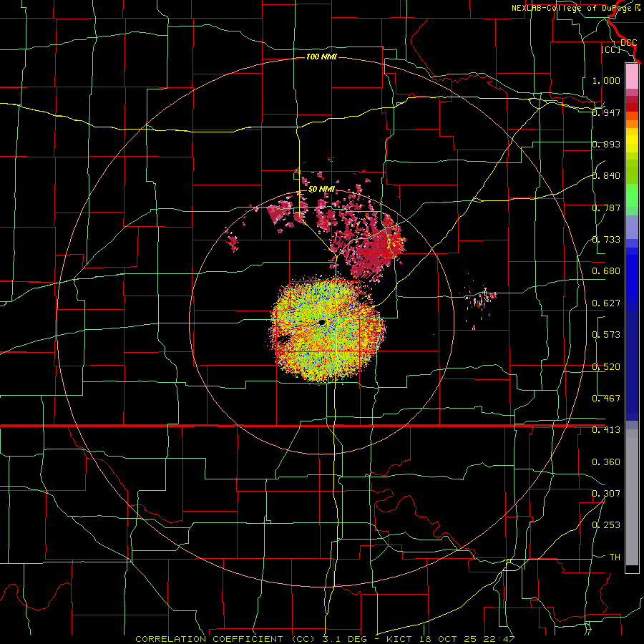Image resolution: width=644 pixels, height=644 pixels.
Task: Click the DCC label above the legend
Action: [628, 42]
